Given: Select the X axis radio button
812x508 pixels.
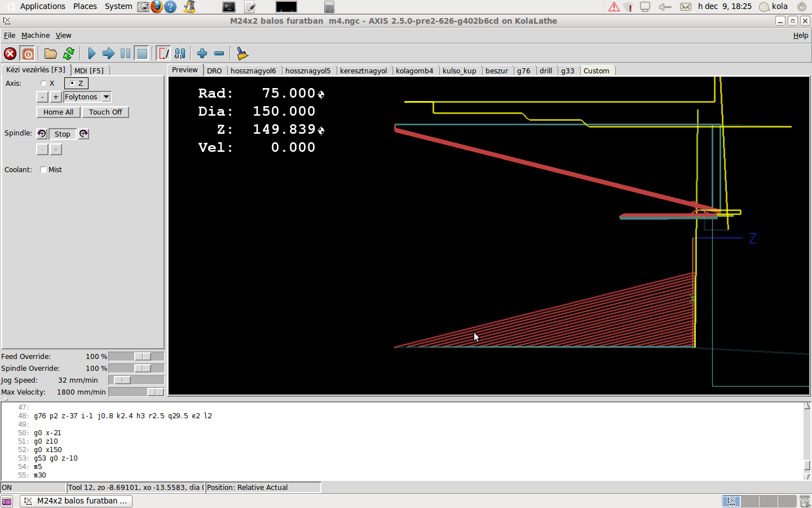Looking at the screenshot, I should [x=43, y=83].
